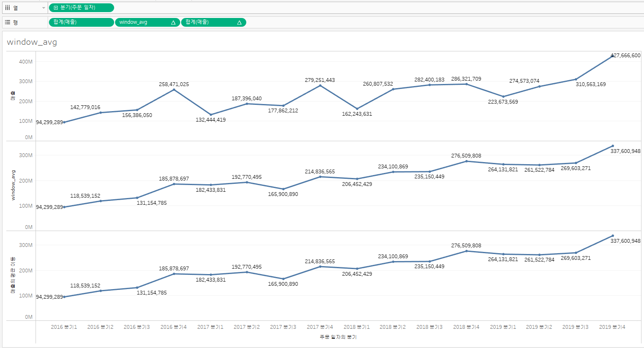Click data label 162,243,631 in top chart
Image resolution: width=644 pixels, height=348 pixels.
coord(357,114)
